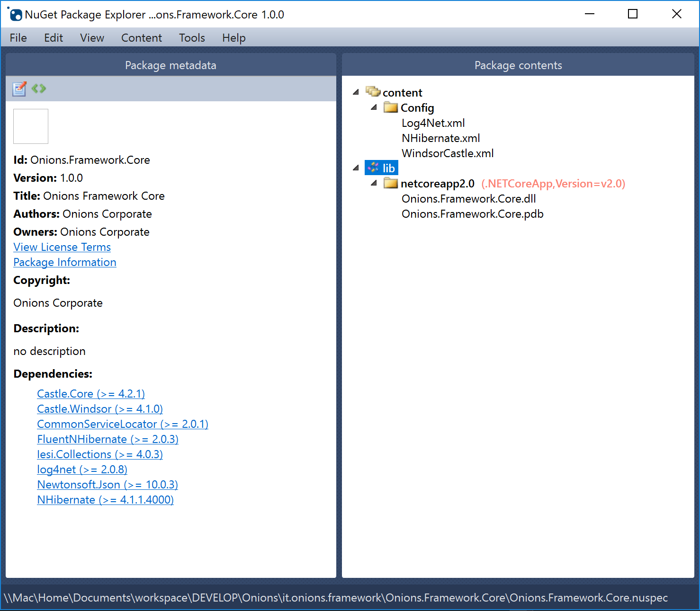Image resolution: width=700 pixels, height=611 pixels.
Task: Open the File menu
Action: (18, 38)
